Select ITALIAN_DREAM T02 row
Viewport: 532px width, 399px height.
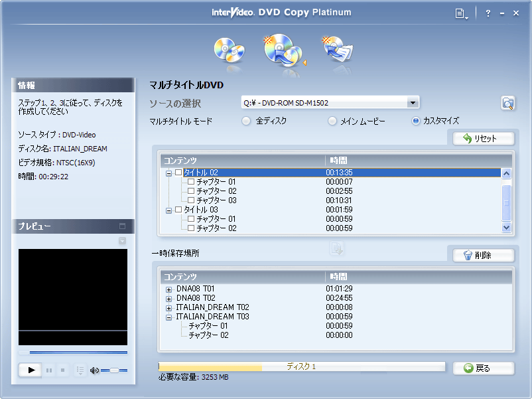coord(212,307)
